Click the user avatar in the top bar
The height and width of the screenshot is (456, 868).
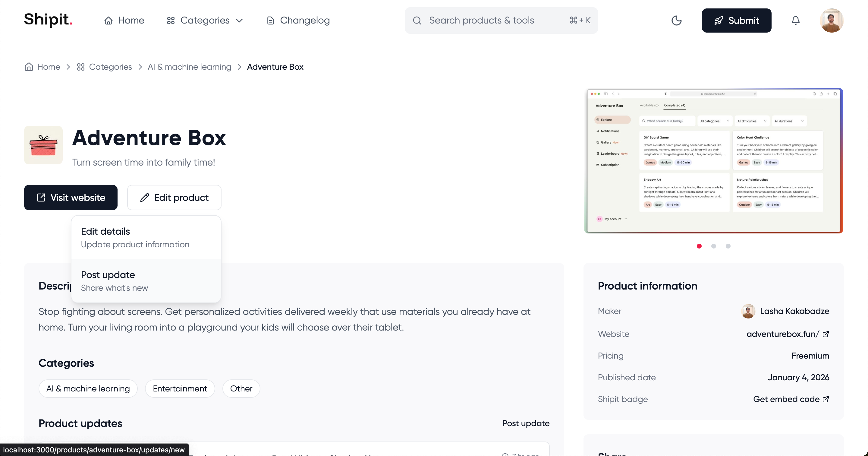831,21
